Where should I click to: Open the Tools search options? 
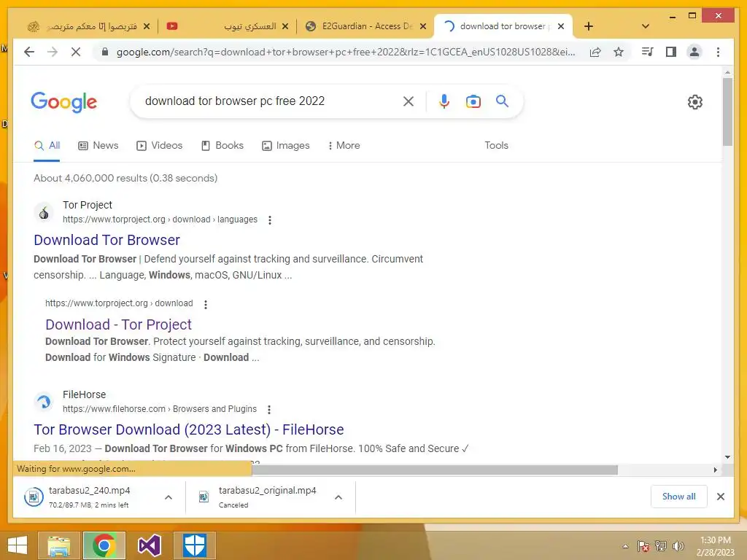(496, 146)
